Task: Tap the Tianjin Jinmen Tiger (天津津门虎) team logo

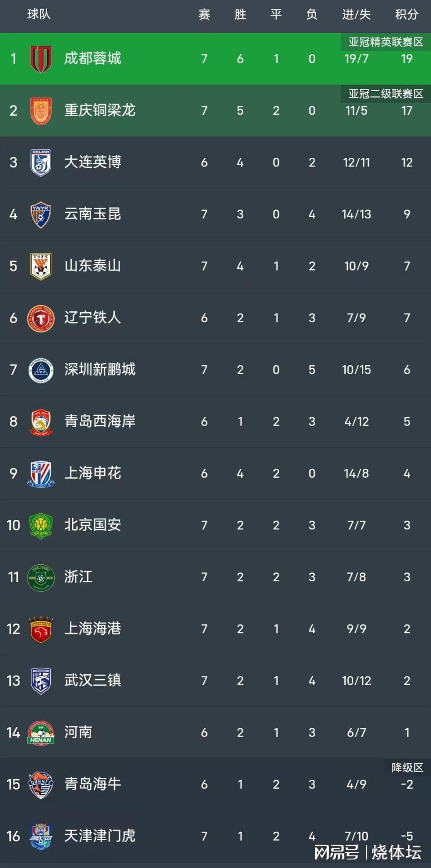Action: (41, 836)
